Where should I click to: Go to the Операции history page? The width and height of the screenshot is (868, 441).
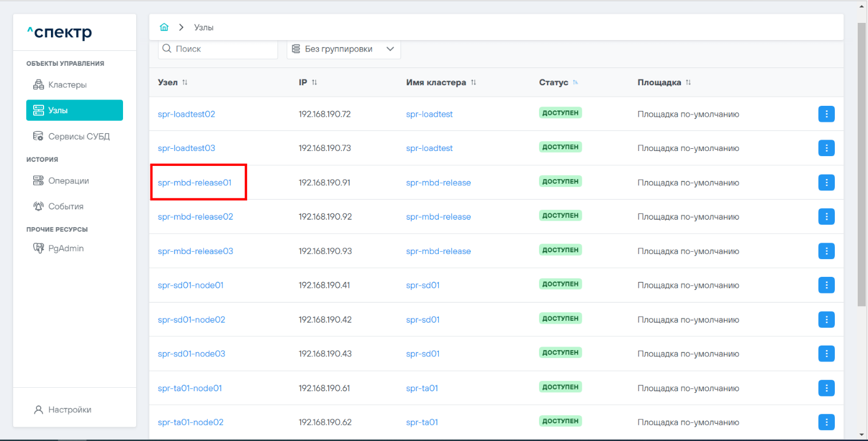point(68,181)
